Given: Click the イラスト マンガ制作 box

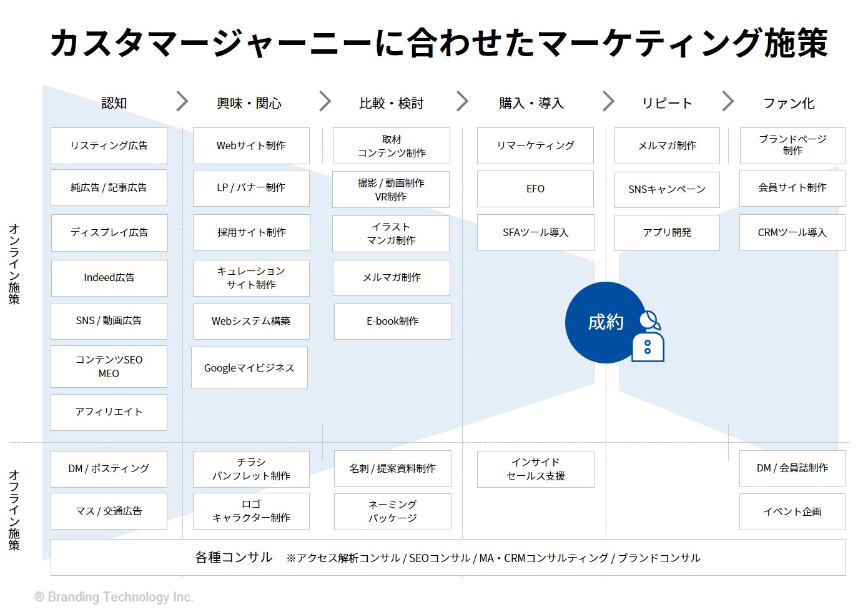Looking at the screenshot, I should click(391, 234).
